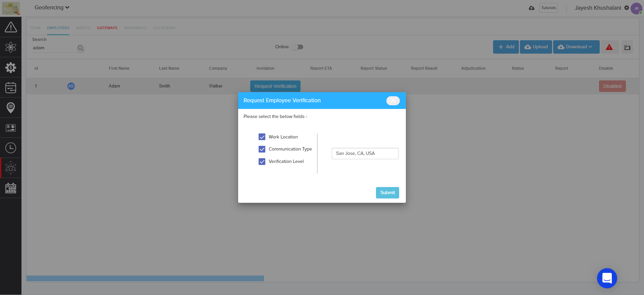Open the calendar grid sidebar icon

[x=11, y=188]
